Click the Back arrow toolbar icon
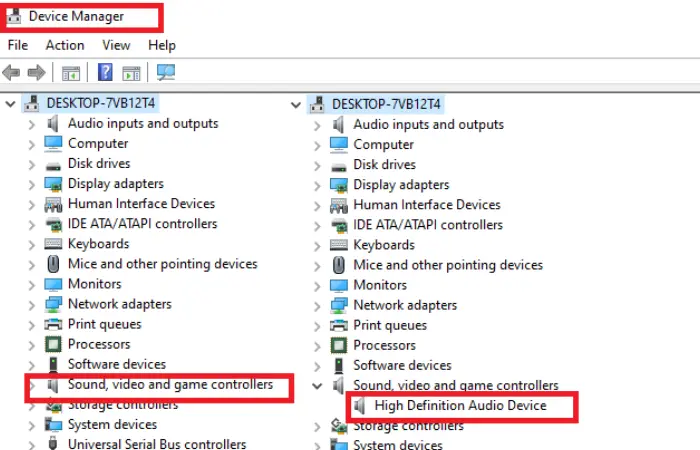Screen dimensions: 700x450 (12, 72)
